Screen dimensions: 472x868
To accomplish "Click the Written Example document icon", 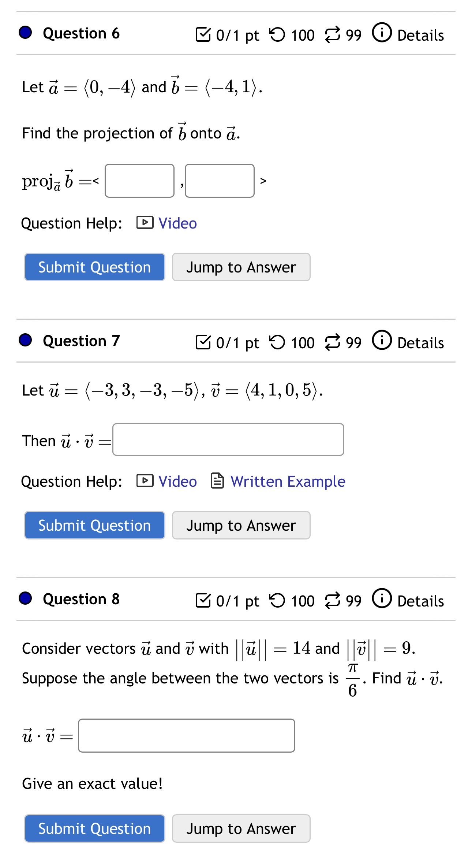I will [217, 481].
